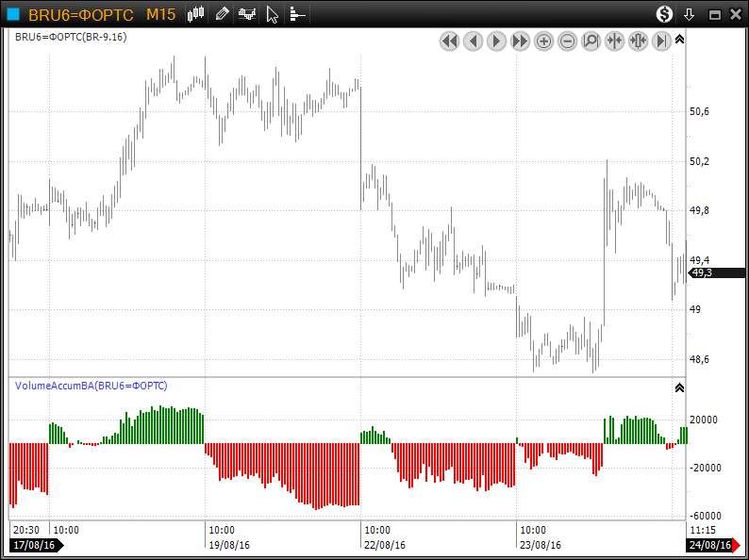Collapse the VolumeAccumBA indicator panel
The height and width of the screenshot is (560, 749).
pyautogui.click(x=680, y=387)
